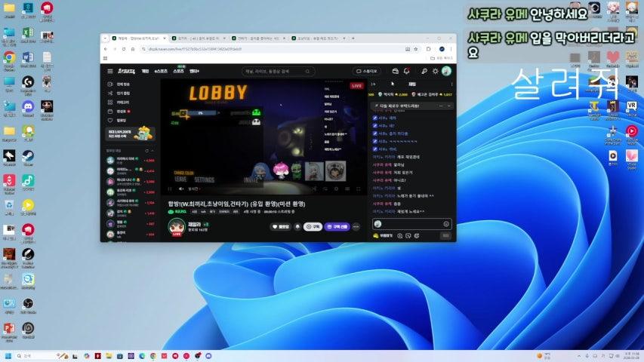Viewport: 644px width, 362px height.
Task: Click the 팔로잉 following heart button
Action: [x=282, y=226]
